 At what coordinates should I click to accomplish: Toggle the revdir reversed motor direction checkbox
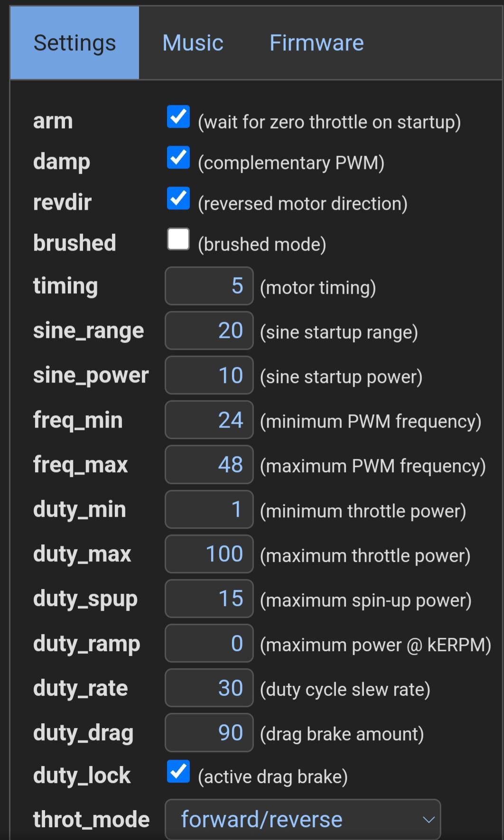click(x=178, y=198)
